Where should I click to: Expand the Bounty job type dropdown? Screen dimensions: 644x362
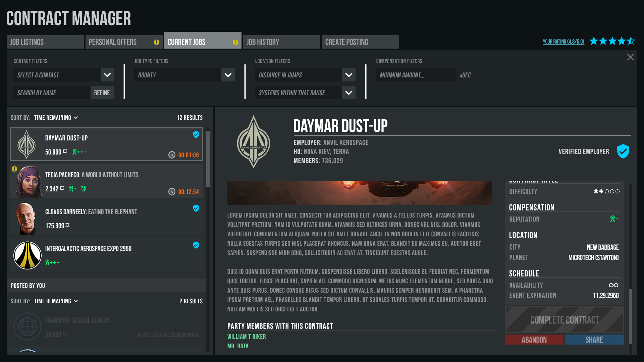pyautogui.click(x=228, y=75)
